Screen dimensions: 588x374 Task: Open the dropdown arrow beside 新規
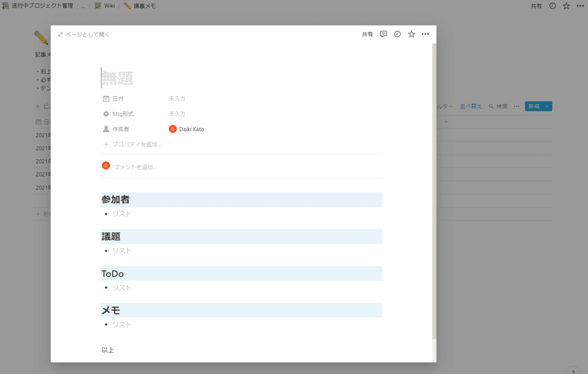547,106
